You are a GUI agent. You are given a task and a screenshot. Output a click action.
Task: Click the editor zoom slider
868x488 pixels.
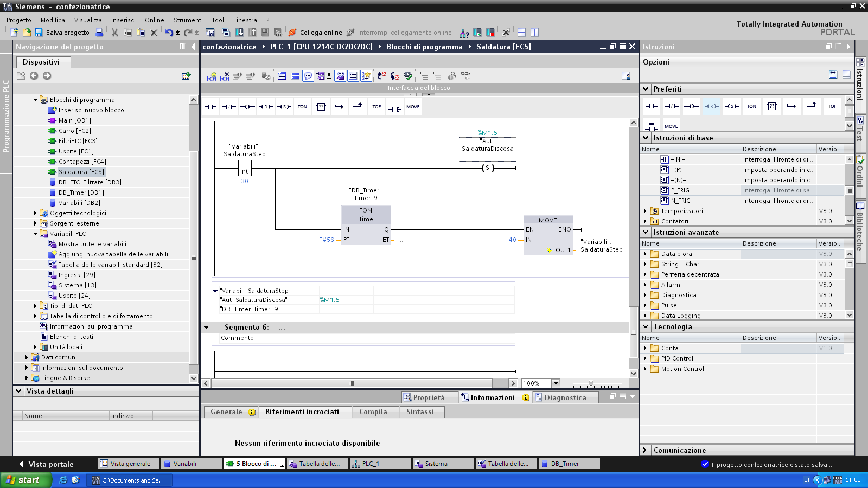click(591, 384)
